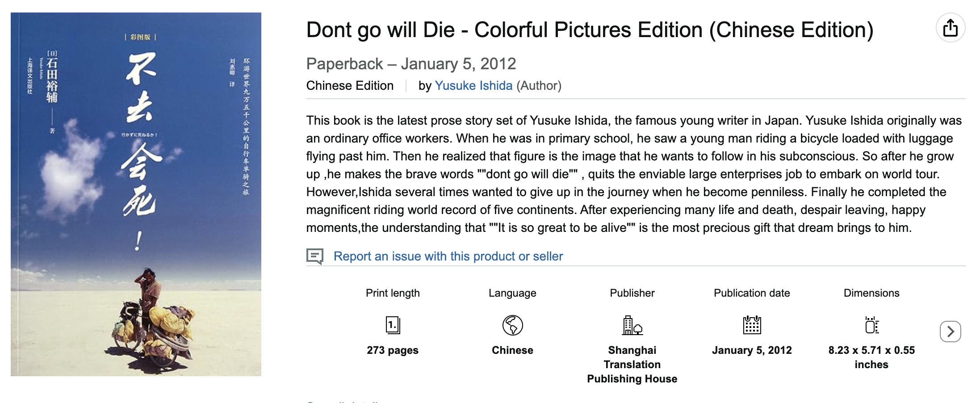980x403 pixels.
Task: Click Shanghai Translation Publishing House text
Action: point(632,365)
